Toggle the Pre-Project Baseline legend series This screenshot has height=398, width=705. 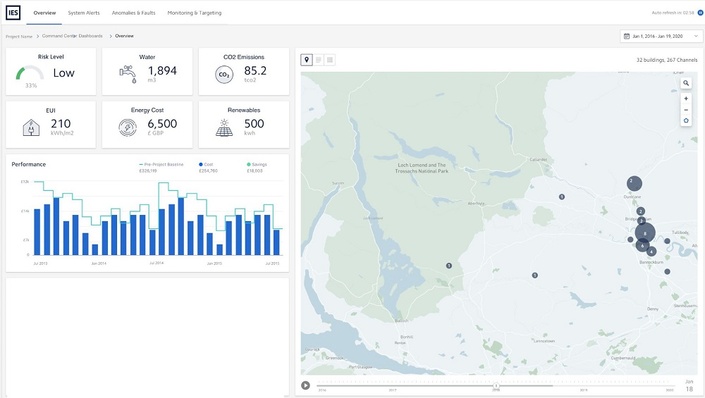coord(161,165)
